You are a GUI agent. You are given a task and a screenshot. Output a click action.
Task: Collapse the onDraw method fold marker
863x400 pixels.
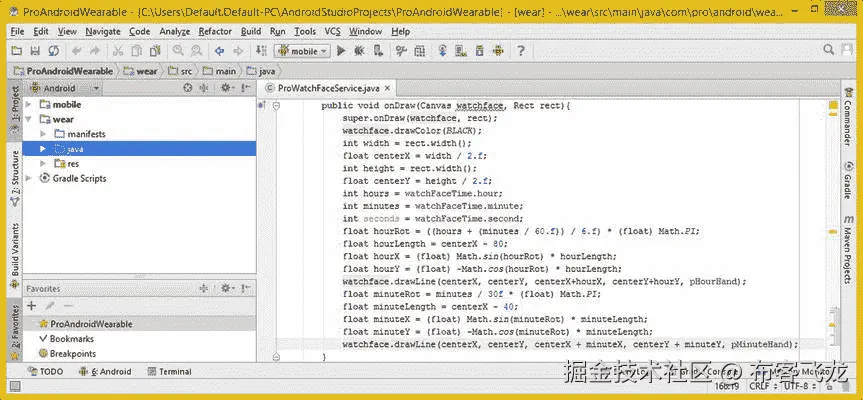[276, 106]
